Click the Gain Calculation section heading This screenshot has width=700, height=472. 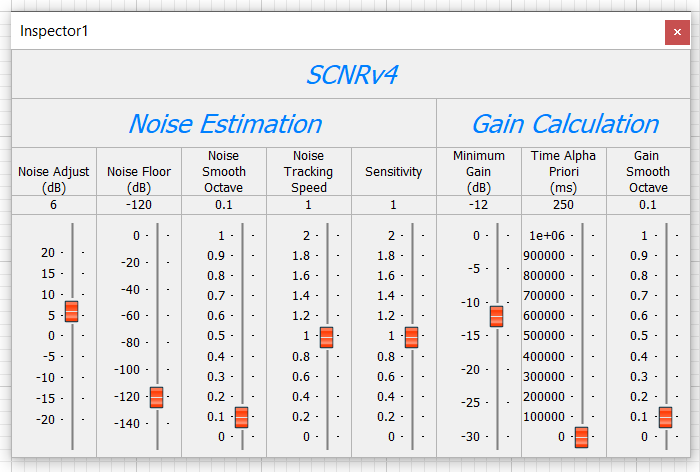click(564, 124)
